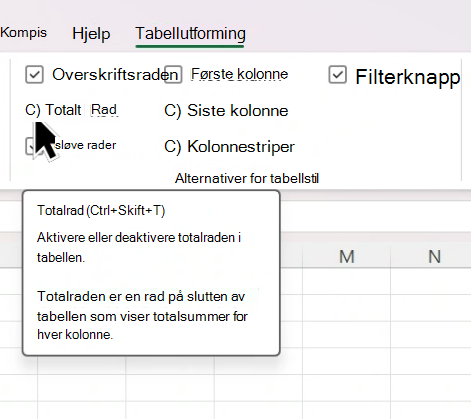Viewport: 471px width, 419px height.
Task: Open the Tabellutforming ribbon tab
Action: (190, 33)
